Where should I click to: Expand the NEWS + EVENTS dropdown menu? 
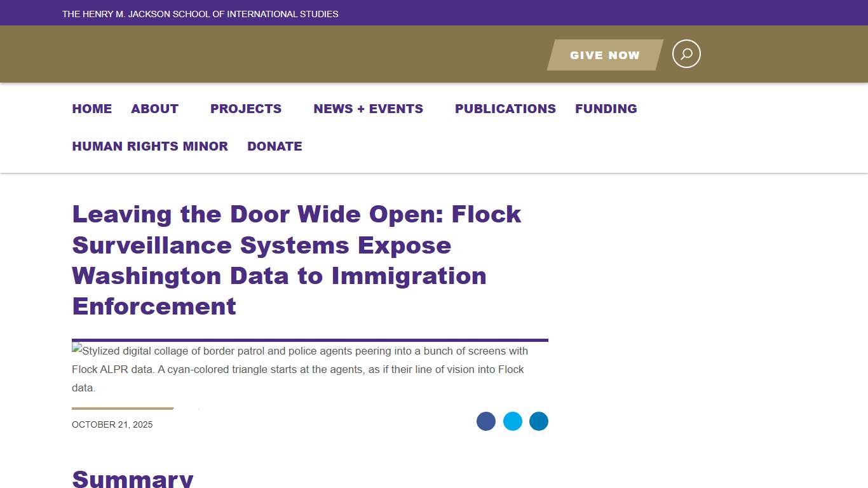tap(368, 109)
